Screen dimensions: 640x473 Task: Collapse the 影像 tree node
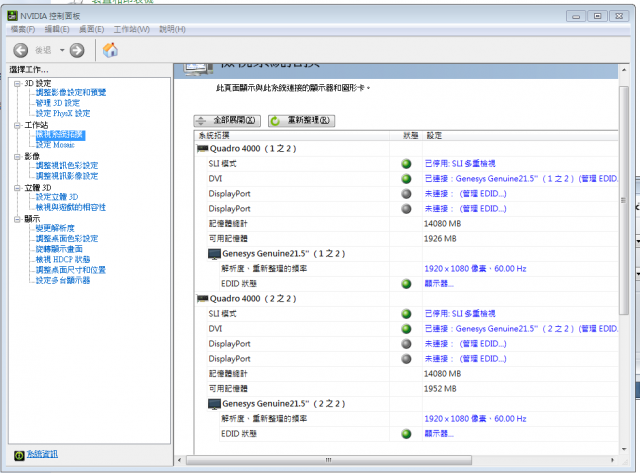pos(17,157)
